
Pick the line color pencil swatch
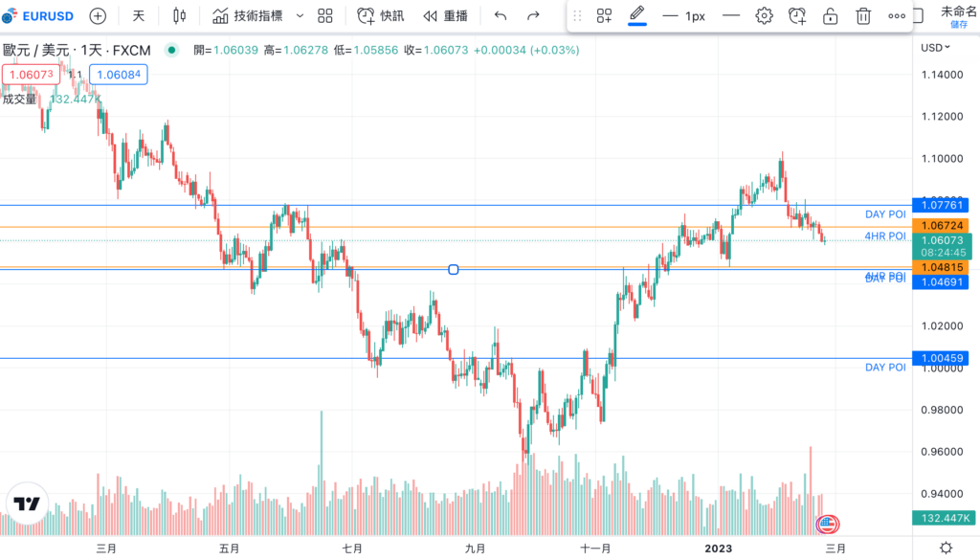click(636, 15)
